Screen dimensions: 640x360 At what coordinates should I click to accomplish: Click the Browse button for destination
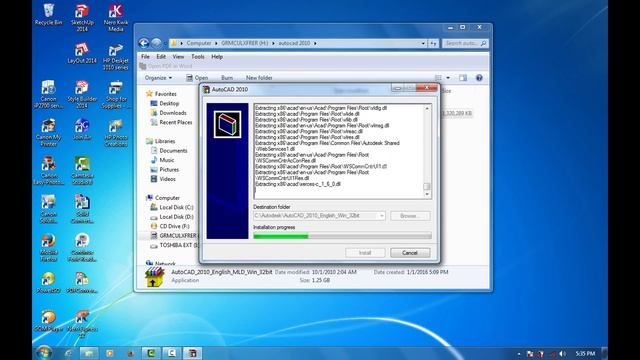[410, 216]
